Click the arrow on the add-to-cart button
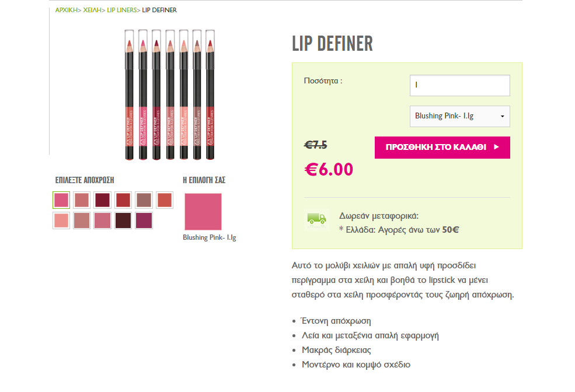This screenshot has height=392, width=575. click(x=496, y=147)
